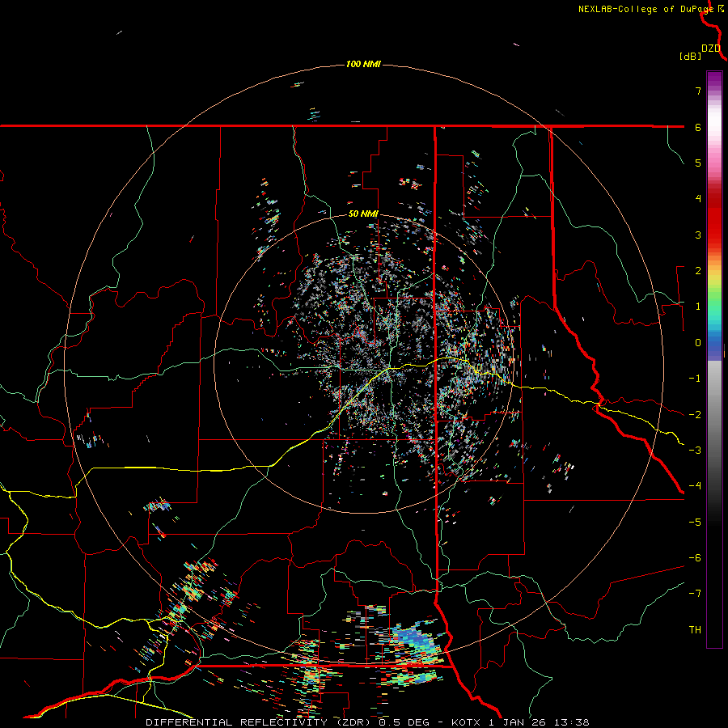Click the 1 value on the color scale

[698, 307]
